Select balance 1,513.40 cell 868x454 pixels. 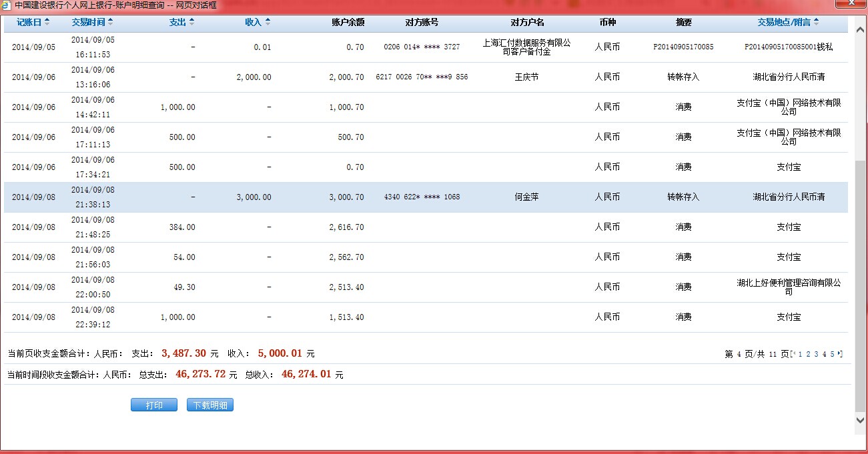[346, 317]
